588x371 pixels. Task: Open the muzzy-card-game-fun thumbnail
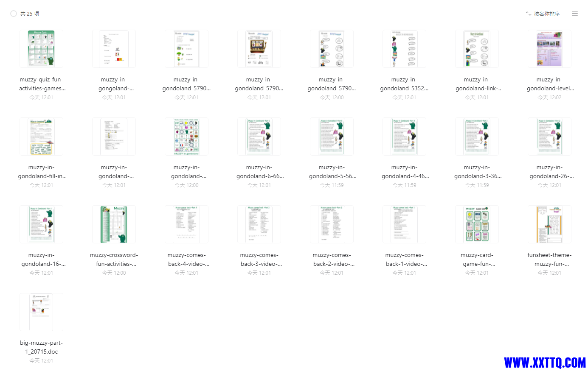point(477,224)
